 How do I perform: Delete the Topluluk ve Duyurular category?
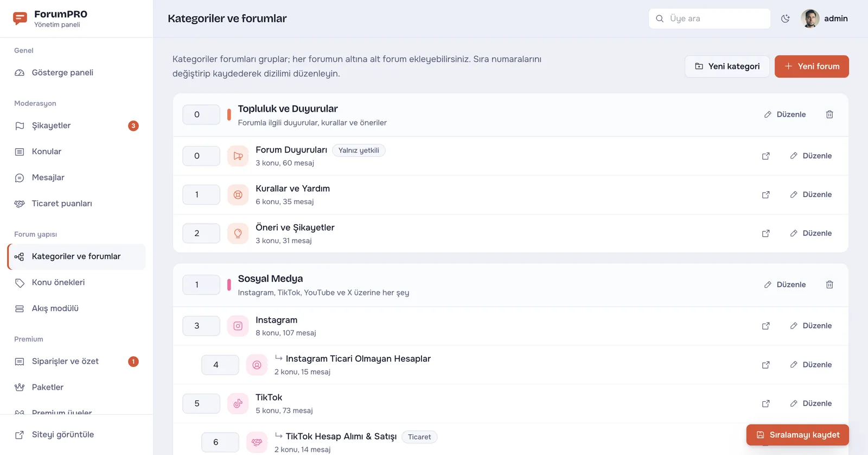coord(829,115)
